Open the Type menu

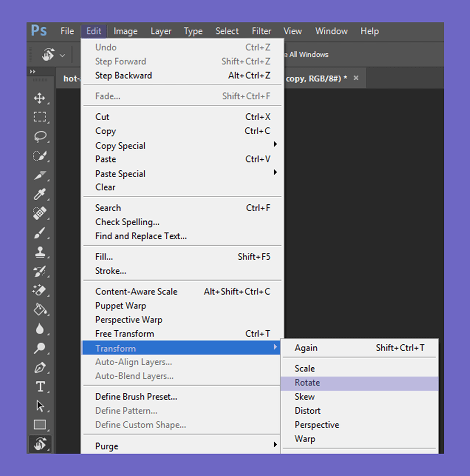193,31
